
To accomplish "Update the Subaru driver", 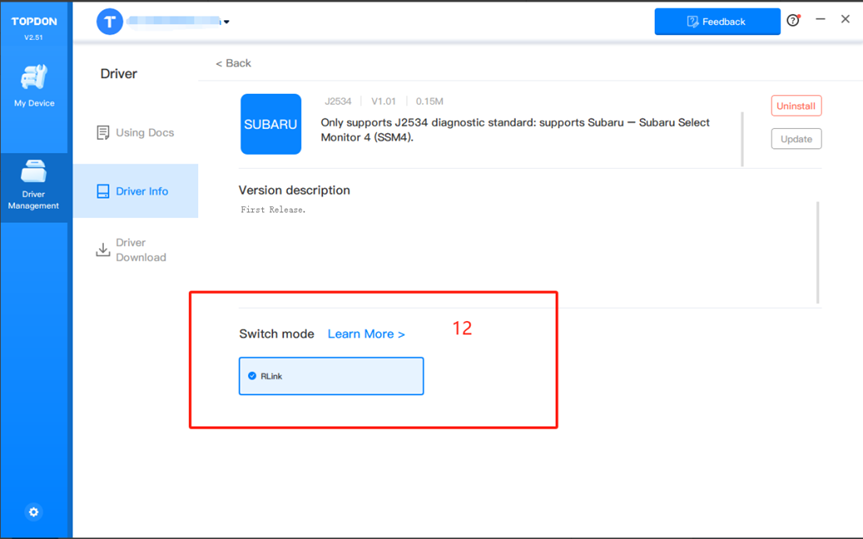I will 796,139.
